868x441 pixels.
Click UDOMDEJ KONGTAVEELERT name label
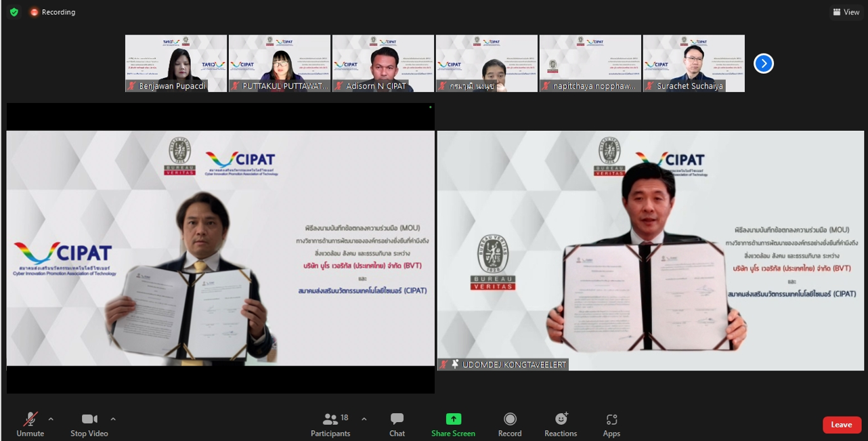514,364
